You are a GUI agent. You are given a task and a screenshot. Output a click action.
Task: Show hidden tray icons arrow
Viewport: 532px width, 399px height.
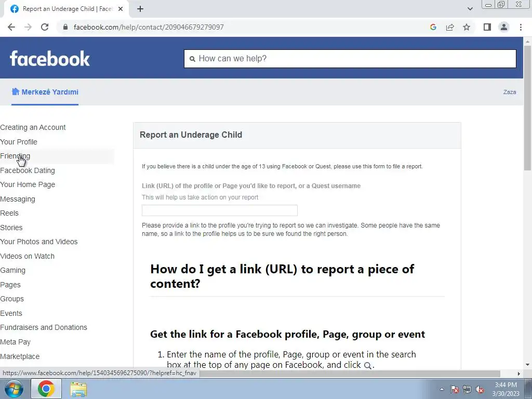[x=442, y=389]
